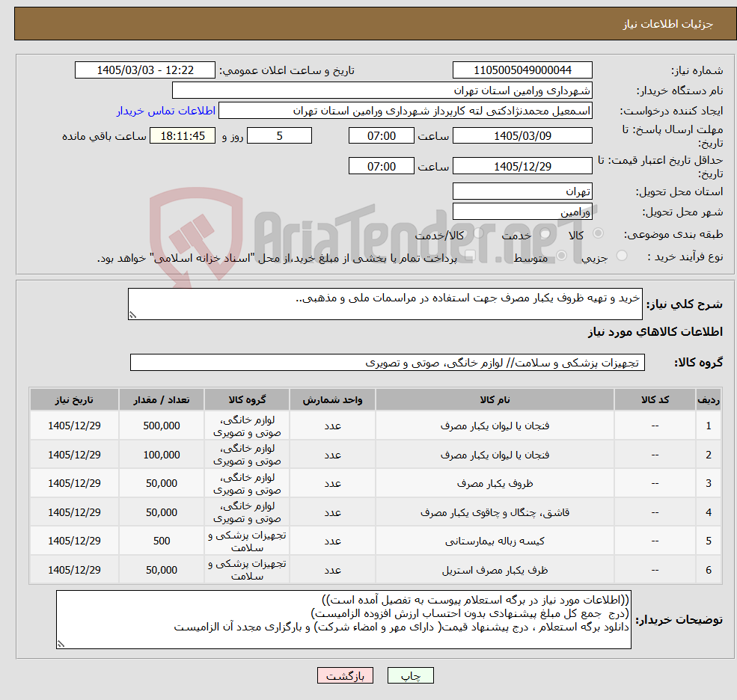
Task: Click the نام کالا column header
Action: (x=495, y=400)
